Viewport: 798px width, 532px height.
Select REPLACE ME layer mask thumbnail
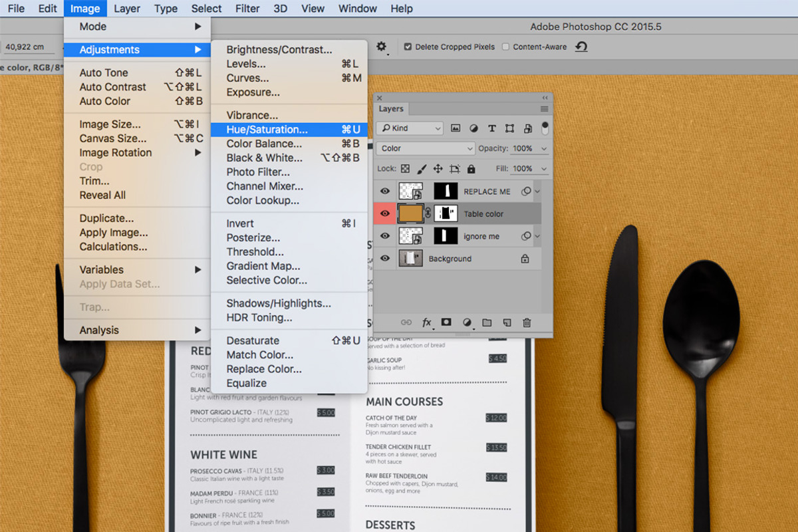click(446, 192)
